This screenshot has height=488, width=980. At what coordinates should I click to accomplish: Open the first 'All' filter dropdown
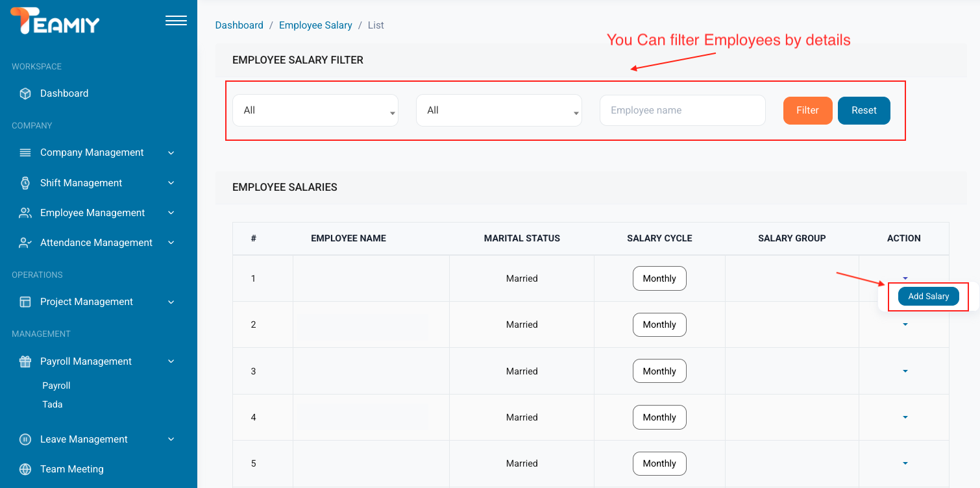coord(315,110)
